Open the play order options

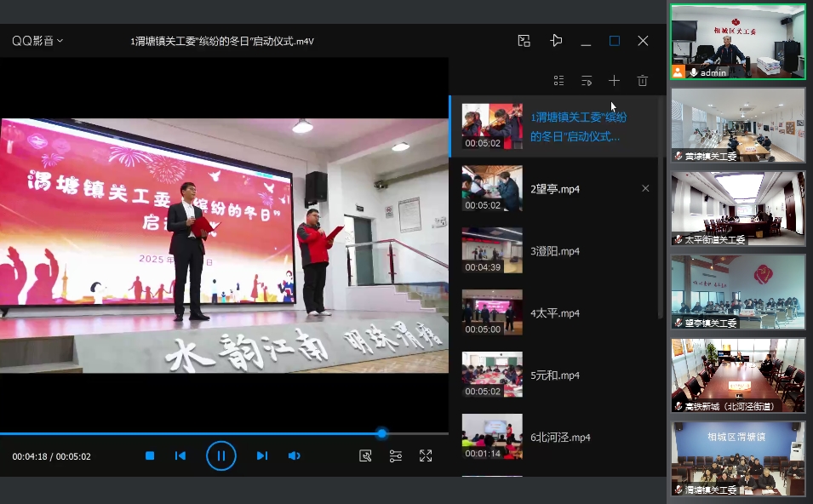[x=587, y=81]
